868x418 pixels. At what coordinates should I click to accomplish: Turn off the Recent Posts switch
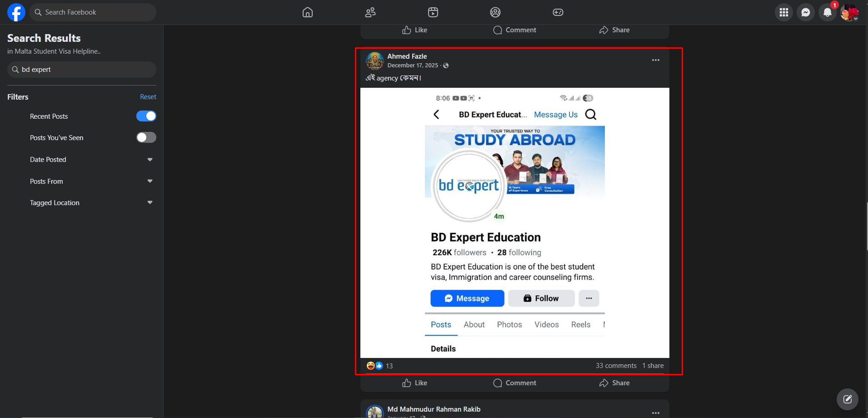146,116
